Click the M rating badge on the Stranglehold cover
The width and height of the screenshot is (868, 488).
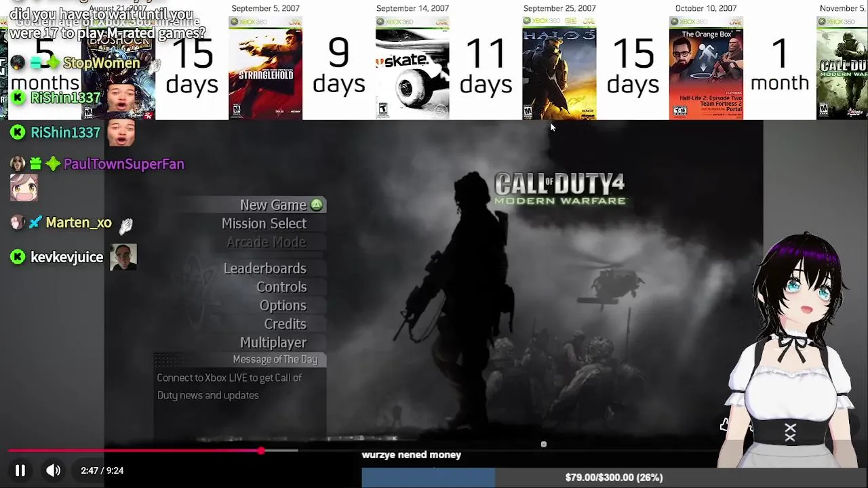[237, 110]
